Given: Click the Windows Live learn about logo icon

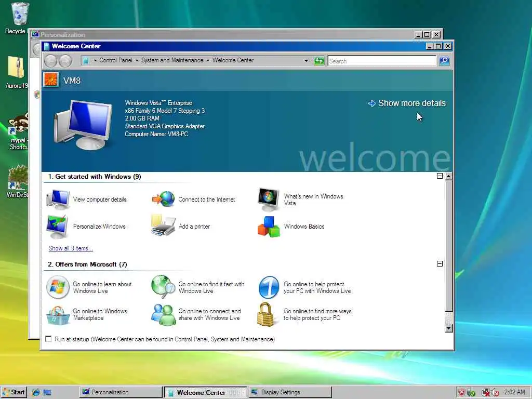Looking at the screenshot, I should pos(58,287).
